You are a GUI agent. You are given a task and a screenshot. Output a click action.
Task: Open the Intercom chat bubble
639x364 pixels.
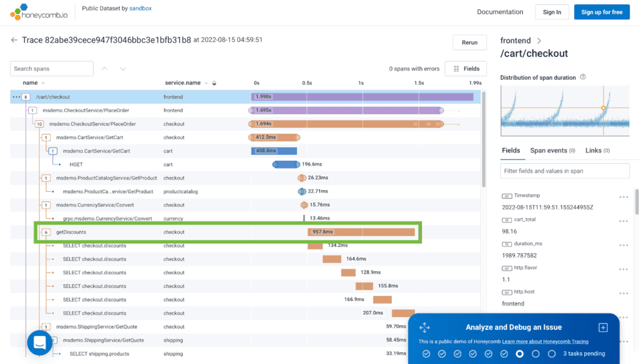point(40,342)
